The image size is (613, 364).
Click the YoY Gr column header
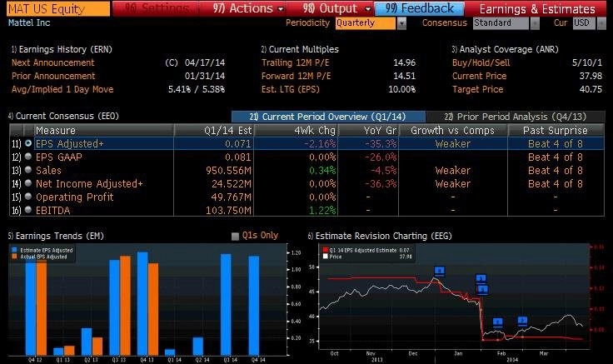coord(368,130)
